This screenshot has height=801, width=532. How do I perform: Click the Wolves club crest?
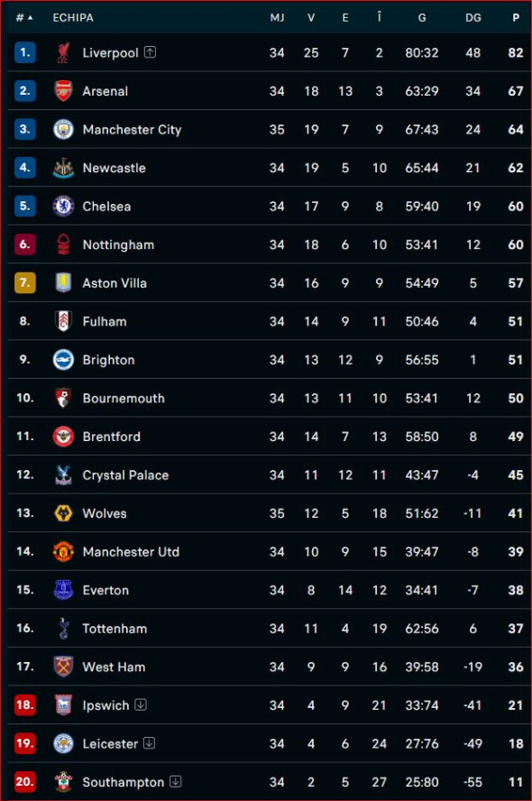coord(62,513)
